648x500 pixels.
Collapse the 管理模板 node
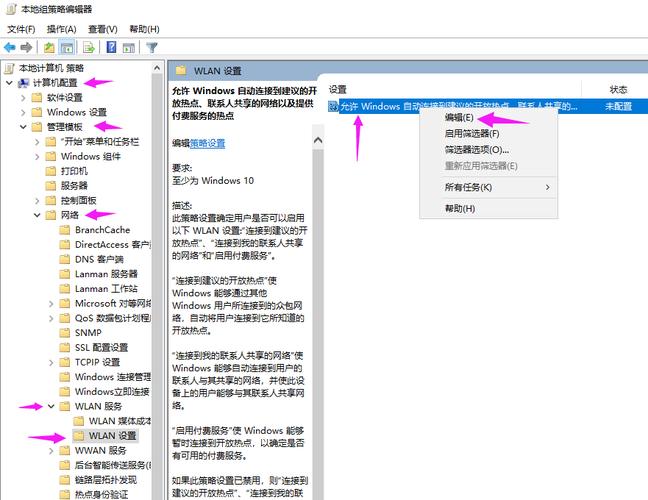23,127
